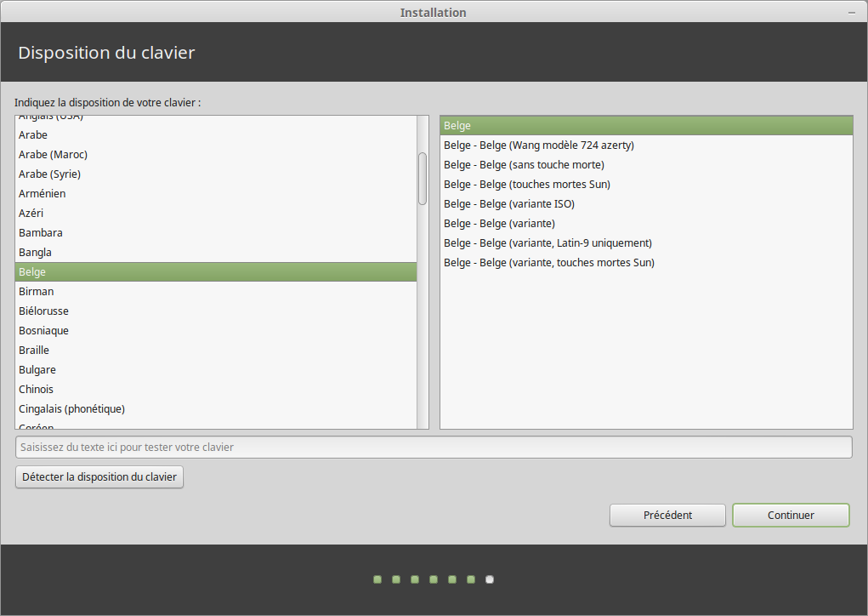Select Arabe in the layout list

[x=34, y=135]
